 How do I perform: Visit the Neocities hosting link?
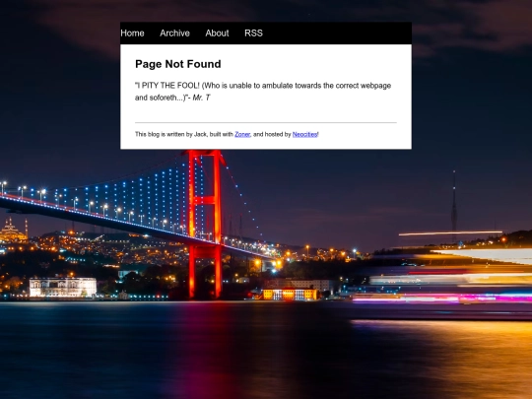(305, 134)
